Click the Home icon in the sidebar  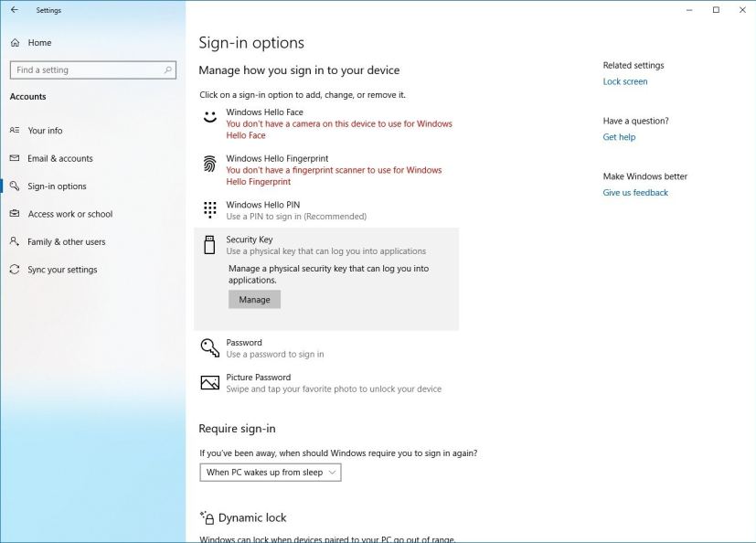click(x=15, y=42)
